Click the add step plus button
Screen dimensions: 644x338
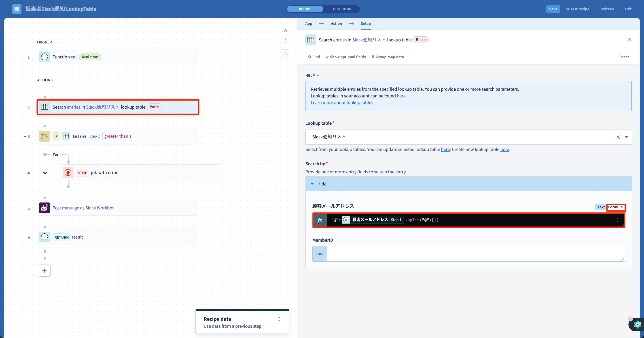coord(44,271)
